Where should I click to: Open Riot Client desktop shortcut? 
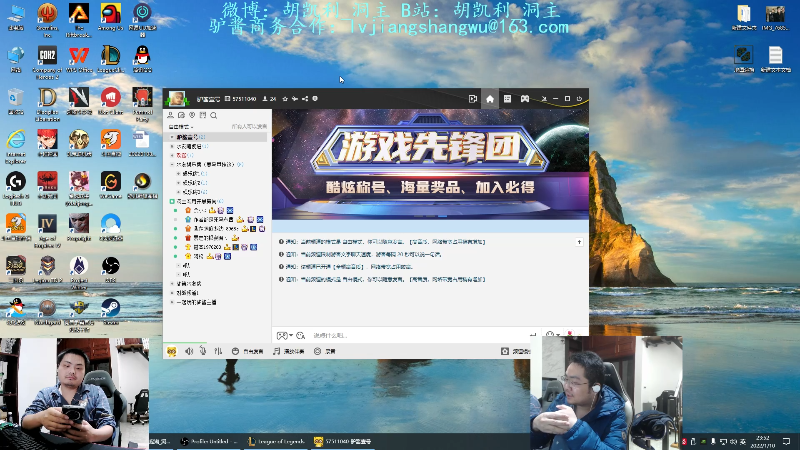pos(110,101)
